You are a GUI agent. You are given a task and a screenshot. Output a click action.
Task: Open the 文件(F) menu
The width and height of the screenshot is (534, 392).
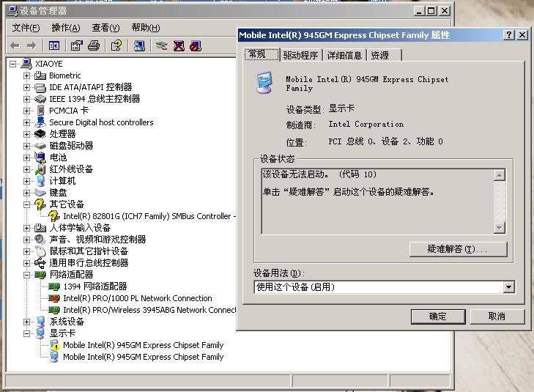coord(26,28)
